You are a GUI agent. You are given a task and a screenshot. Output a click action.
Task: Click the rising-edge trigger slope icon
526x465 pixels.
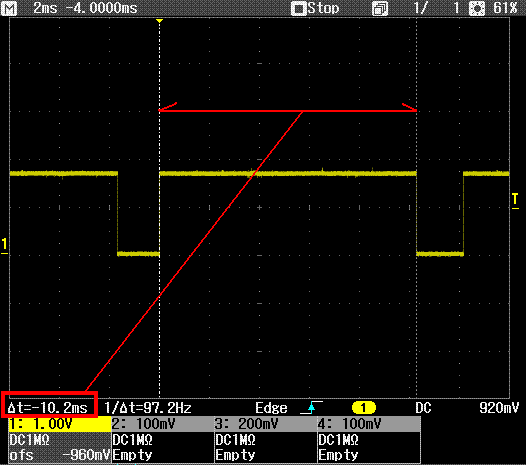click(x=311, y=407)
